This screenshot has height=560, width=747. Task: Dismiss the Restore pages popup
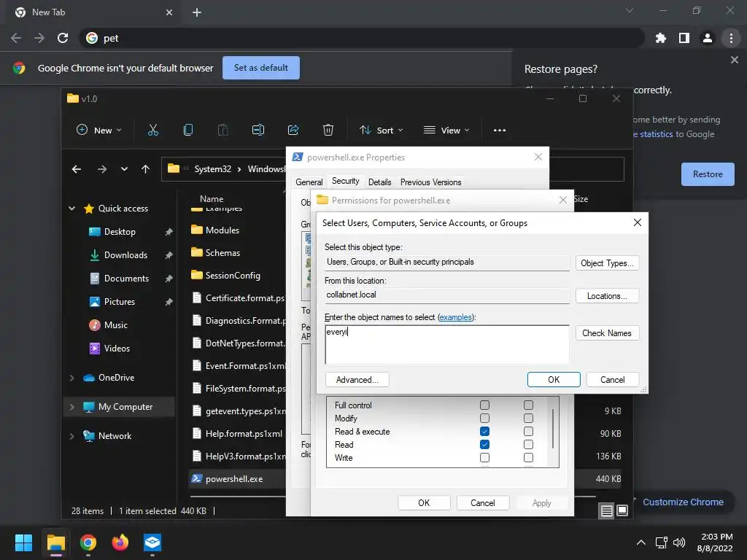tap(734, 60)
